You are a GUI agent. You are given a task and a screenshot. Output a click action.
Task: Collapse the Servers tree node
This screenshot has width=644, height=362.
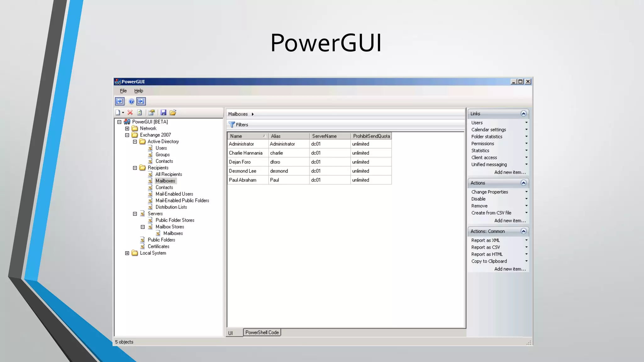pyautogui.click(x=135, y=214)
